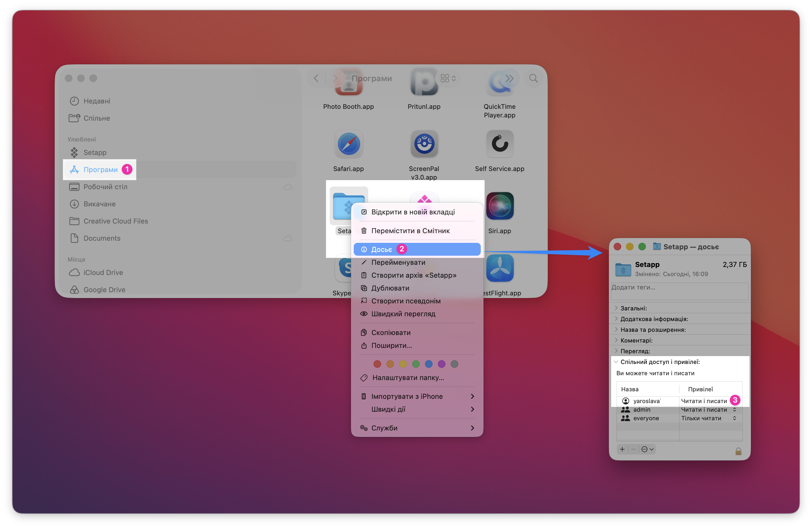This screenshot has height=528, width=812.
Task: Apply the purple tag color
Action: click(441, 364)
